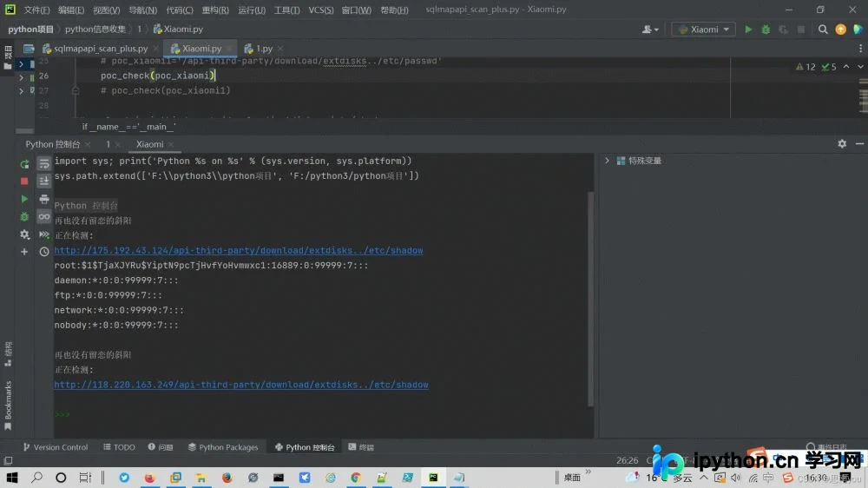This screenshot has width=868, height=488.
Task: Open console settings gear in left toolbar
Action: pyautogui.click(x=24, y=234)
